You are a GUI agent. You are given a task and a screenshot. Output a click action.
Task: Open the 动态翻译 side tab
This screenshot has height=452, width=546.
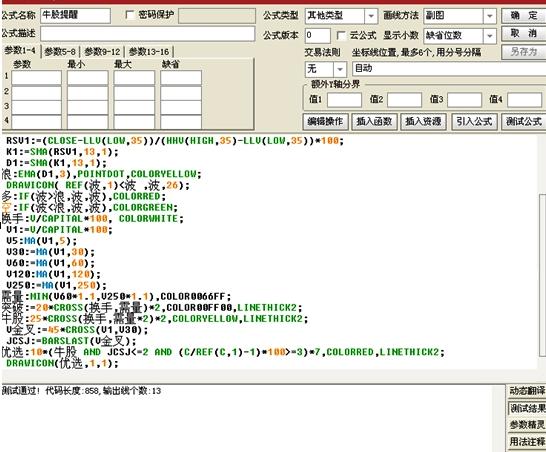click(x=527, y=391)
